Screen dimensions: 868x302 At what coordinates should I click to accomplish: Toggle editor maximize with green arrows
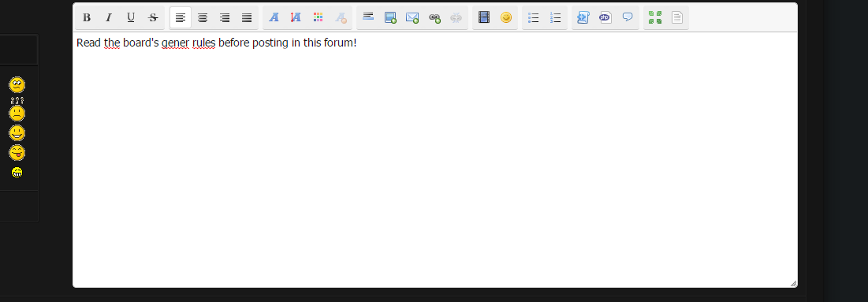655,17
